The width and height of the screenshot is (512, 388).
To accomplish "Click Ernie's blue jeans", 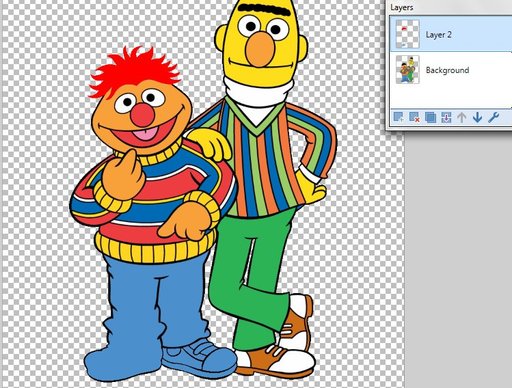I will tap(157, 300).
